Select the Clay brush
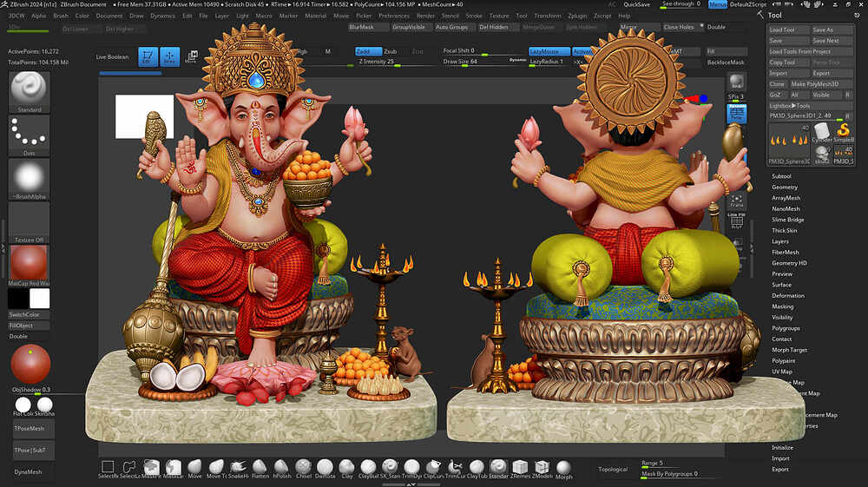Image resolution: width=868 pixels, height=487 pixels. [x=346, y=469]
